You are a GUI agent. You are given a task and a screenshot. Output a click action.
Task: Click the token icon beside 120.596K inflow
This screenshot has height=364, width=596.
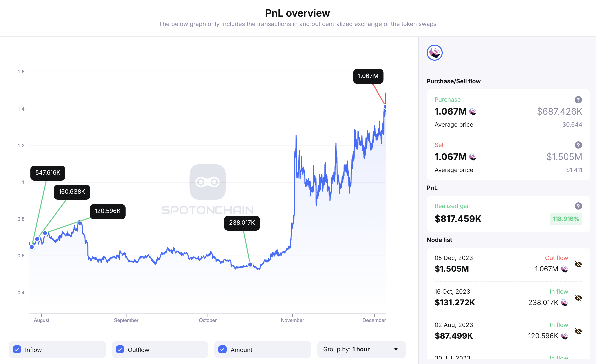tap(564, 336)
